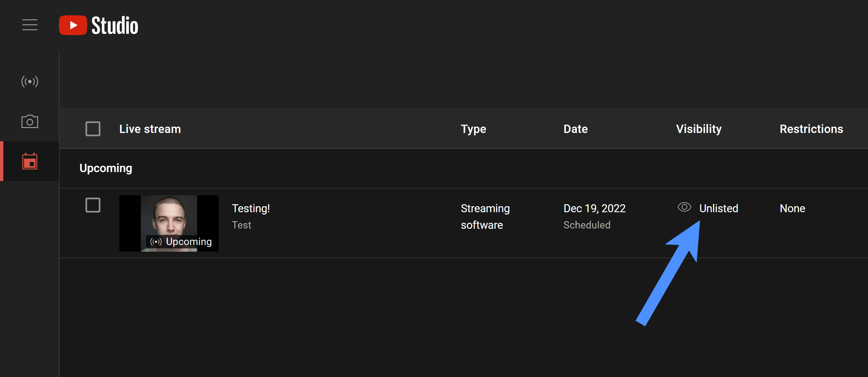Click the eye icon next to Unlisted
The image size is (868, 377).
point(684,207)
